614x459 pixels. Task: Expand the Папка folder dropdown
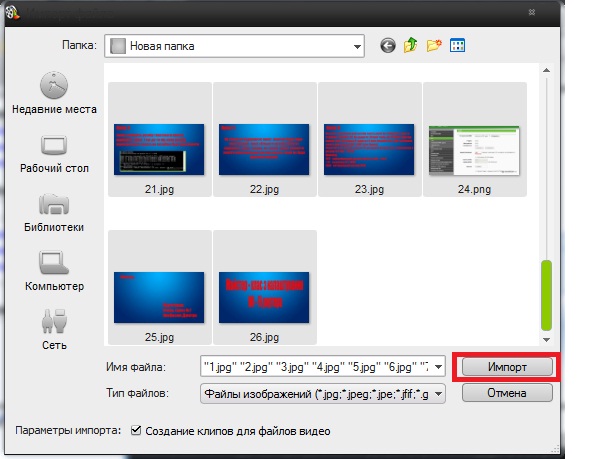357,46
